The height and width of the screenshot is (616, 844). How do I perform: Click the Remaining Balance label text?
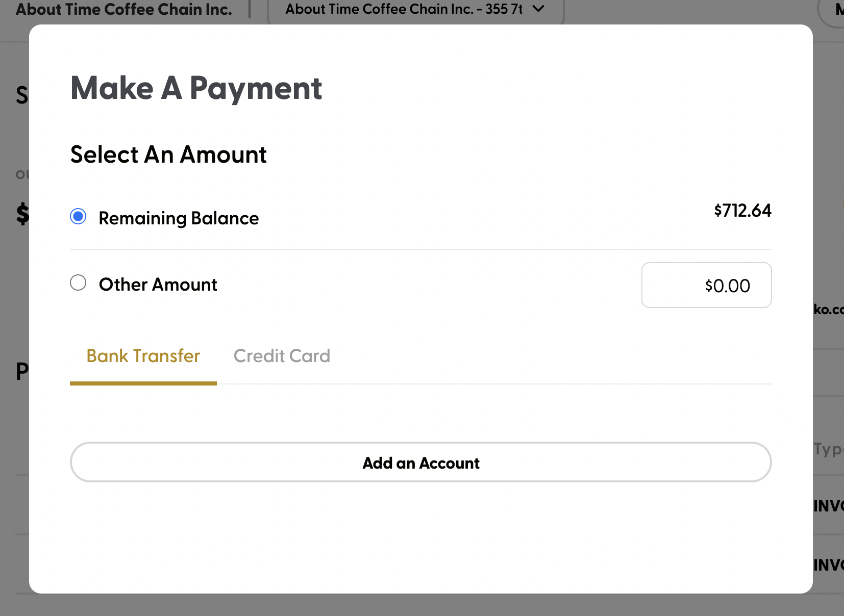click(179, 218)
